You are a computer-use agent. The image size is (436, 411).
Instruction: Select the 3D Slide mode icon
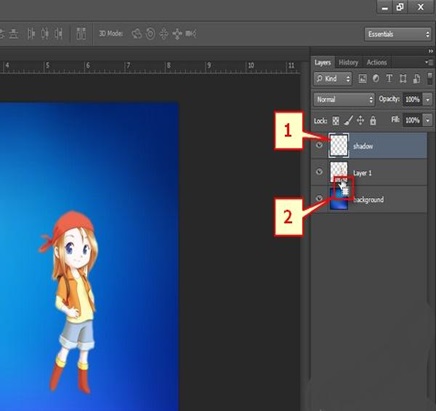click(x=177, y=34)
